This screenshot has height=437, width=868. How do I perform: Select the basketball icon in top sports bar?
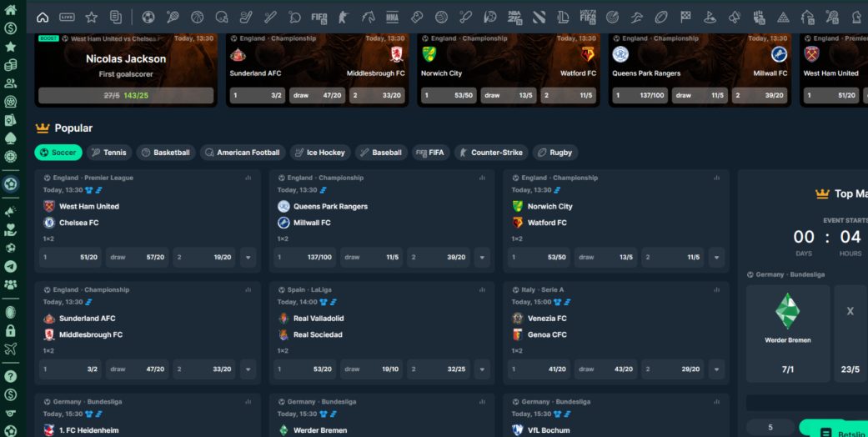pos(197,18)
